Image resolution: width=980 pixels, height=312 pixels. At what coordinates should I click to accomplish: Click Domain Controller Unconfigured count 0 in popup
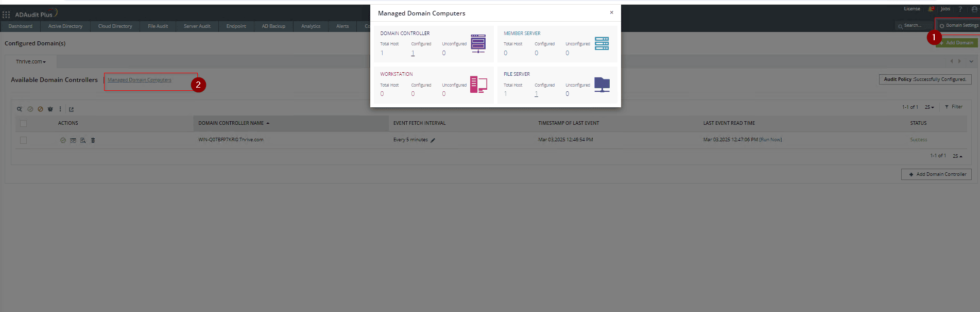[x=444, y=53]
